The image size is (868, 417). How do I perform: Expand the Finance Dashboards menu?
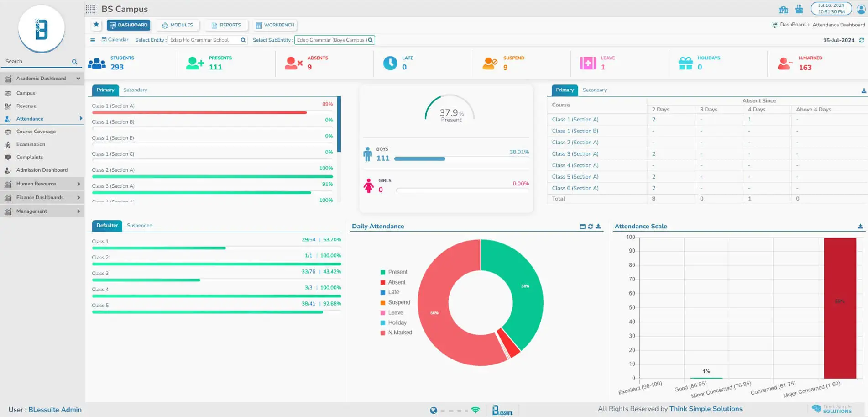[x=42, y=198]
